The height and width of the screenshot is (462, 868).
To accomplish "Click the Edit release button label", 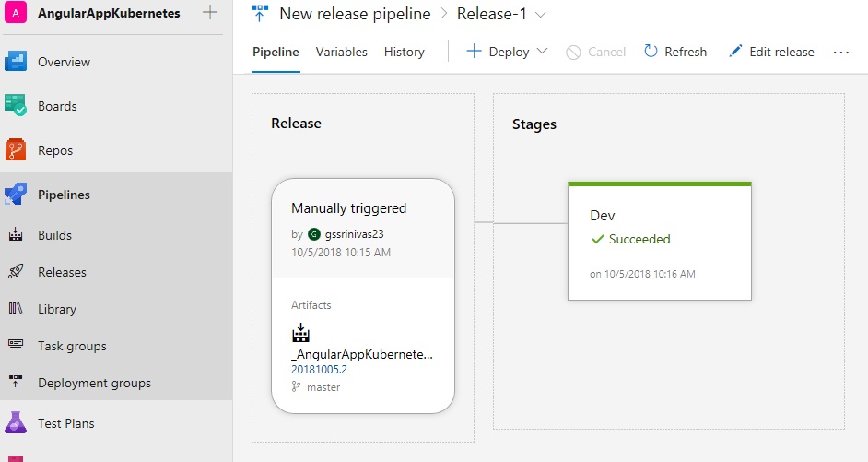I will [x=781, y=52].
